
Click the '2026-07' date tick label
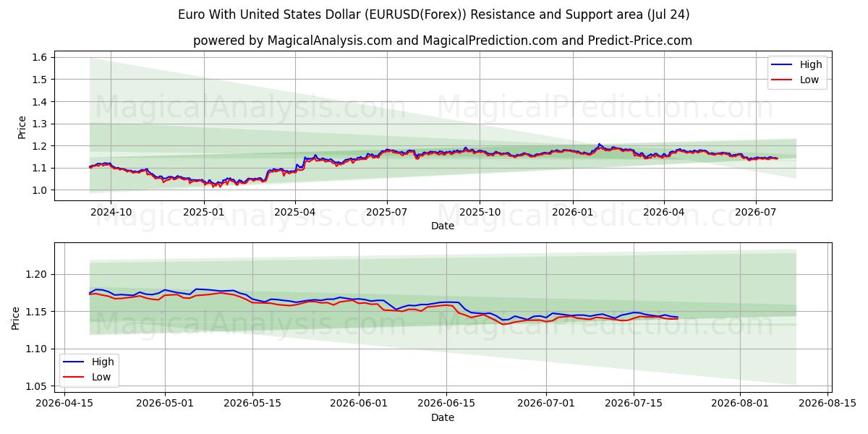(756, 213)
